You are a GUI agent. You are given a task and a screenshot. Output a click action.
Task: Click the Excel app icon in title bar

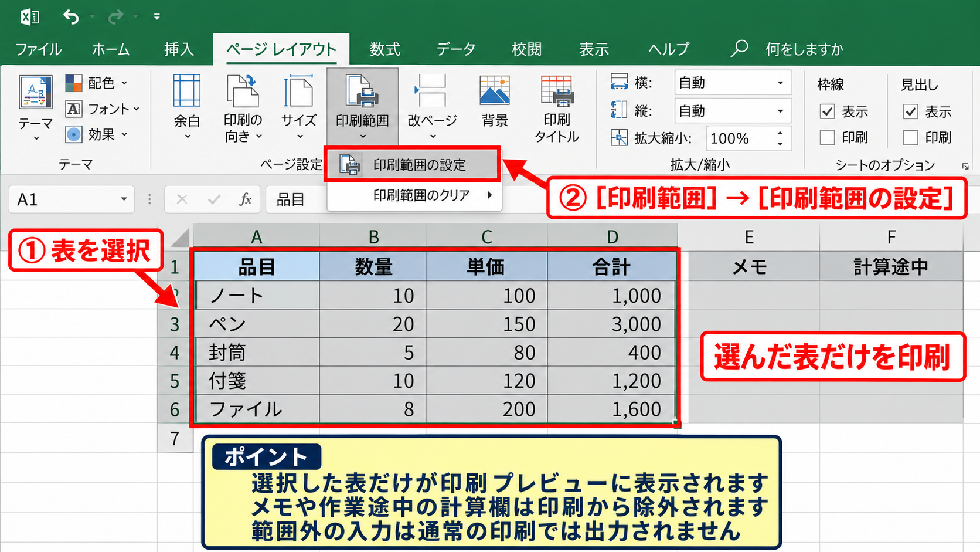tap(30, 17)
